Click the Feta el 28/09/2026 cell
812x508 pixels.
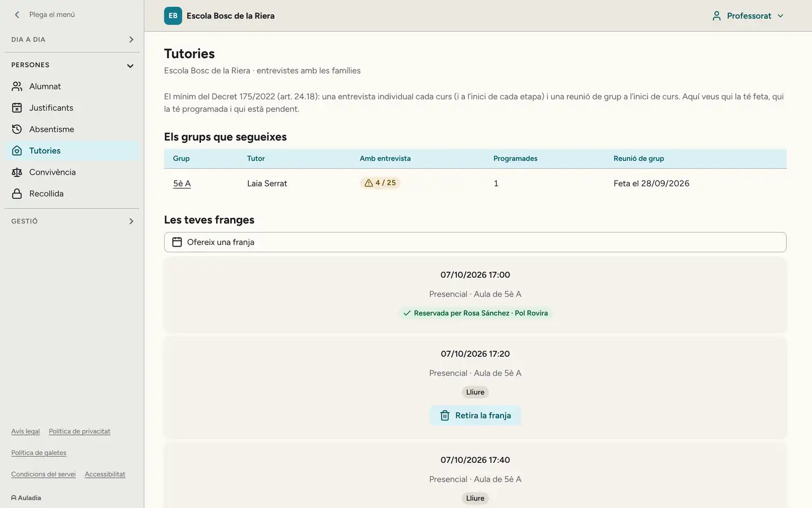[x=651, y=183]
